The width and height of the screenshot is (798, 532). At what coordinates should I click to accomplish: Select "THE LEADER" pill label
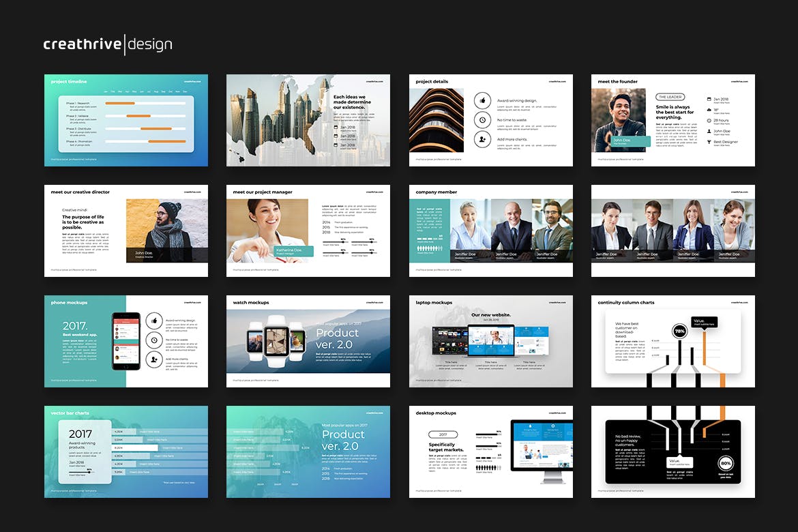click(x=670, y=97)
